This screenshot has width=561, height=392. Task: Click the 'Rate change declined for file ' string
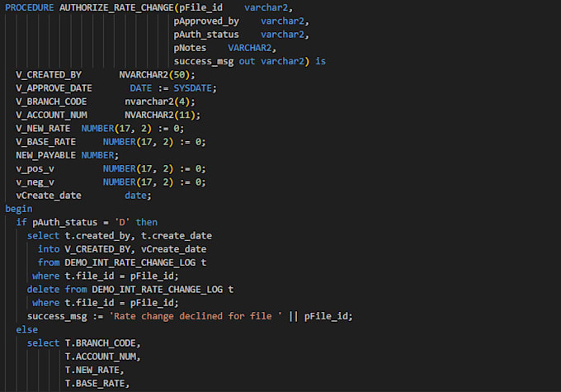196,316
